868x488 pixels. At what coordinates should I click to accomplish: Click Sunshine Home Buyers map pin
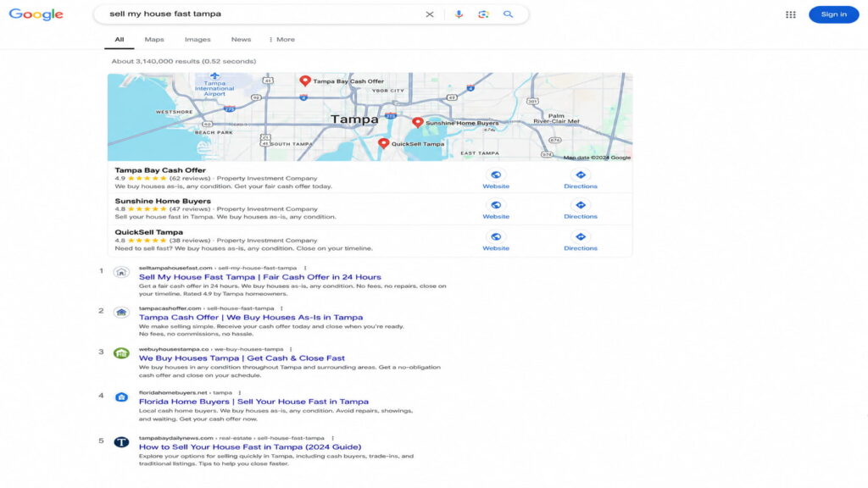[x=418, y=122]
